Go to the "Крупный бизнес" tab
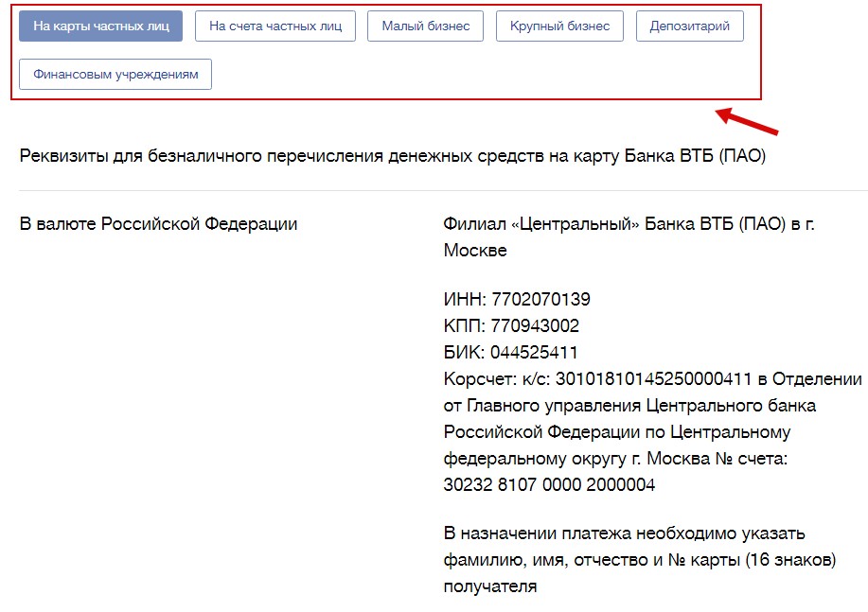 tap(559, 26)
